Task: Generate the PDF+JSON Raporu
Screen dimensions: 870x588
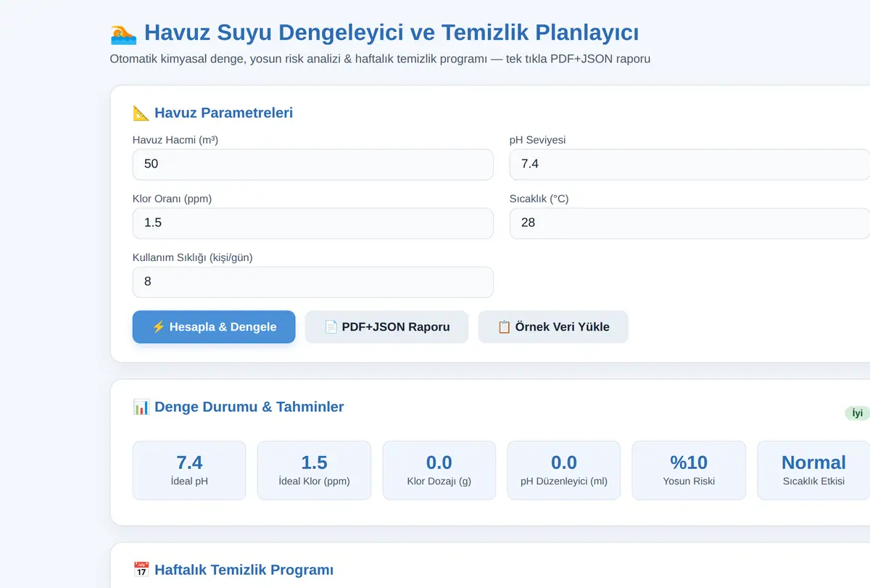Action: coord(386,327)
